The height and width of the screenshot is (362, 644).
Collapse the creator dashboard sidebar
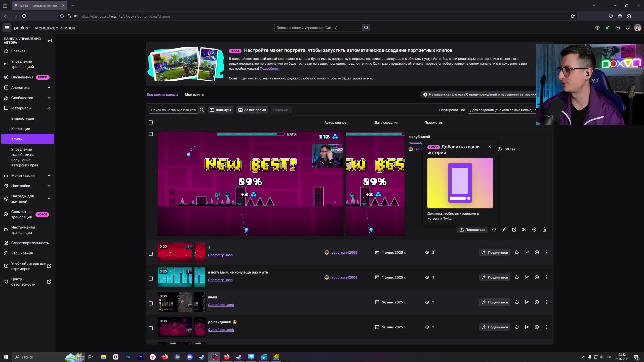click(50, 41)
